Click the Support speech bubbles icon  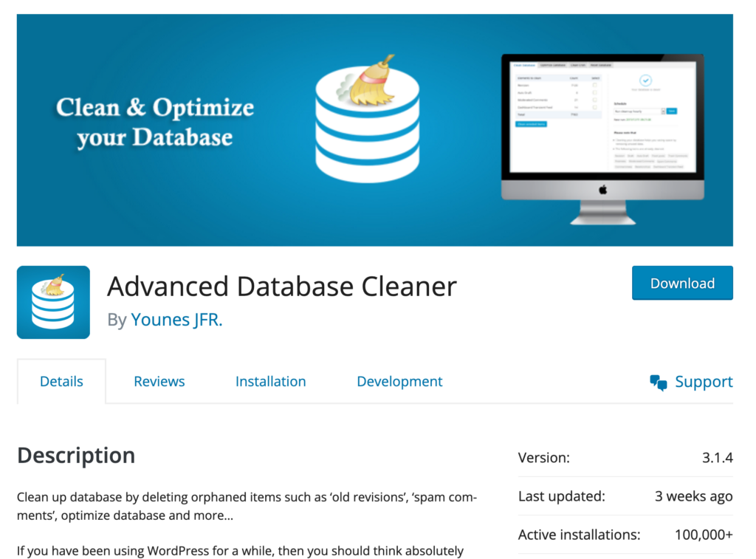click(658, 383)
